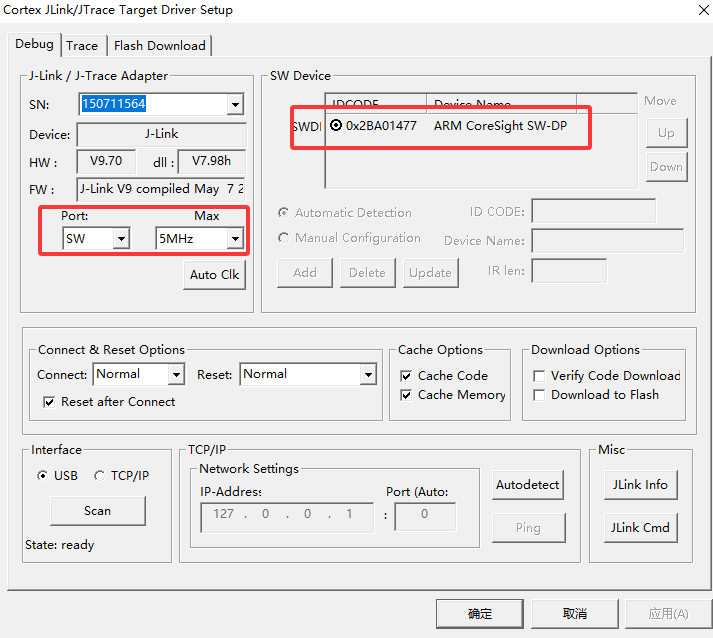Screen dimensions: 713x638
Task: Enable Verify Code Download checkbox
Action: (539, 376)
